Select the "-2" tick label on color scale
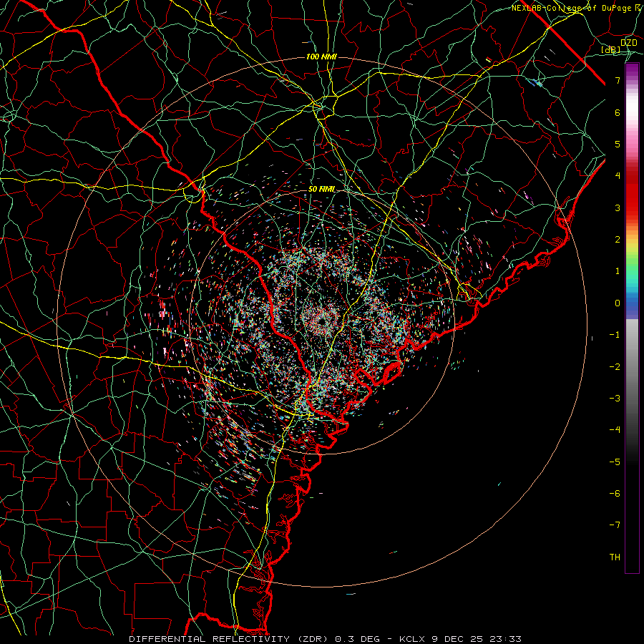This screenshot has height=644, width=644. 615,367
